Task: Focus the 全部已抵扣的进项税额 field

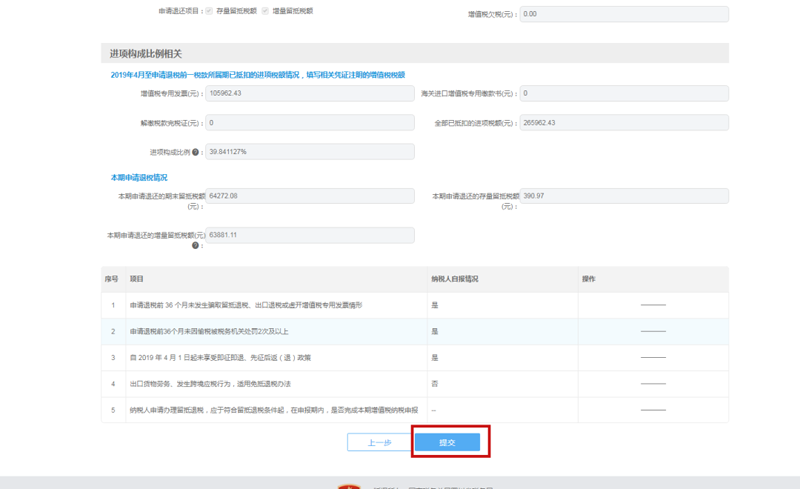Action: [624, 123]
